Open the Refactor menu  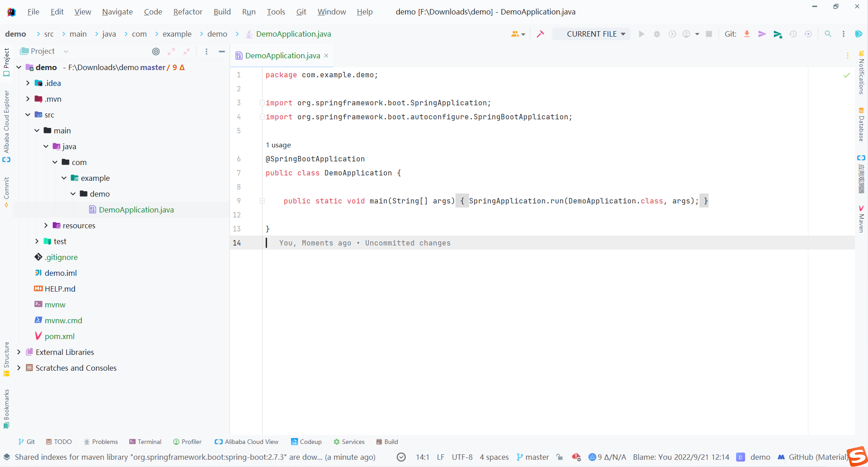[188, 12]
